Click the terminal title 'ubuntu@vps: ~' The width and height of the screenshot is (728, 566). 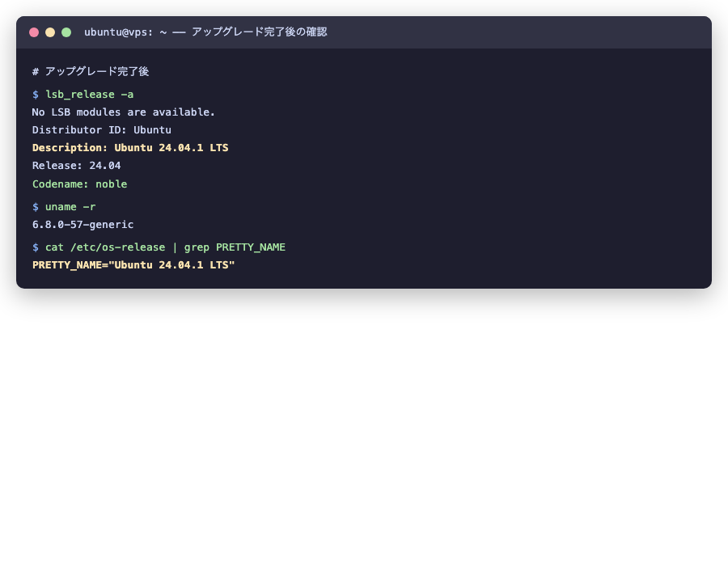[125, 32]
